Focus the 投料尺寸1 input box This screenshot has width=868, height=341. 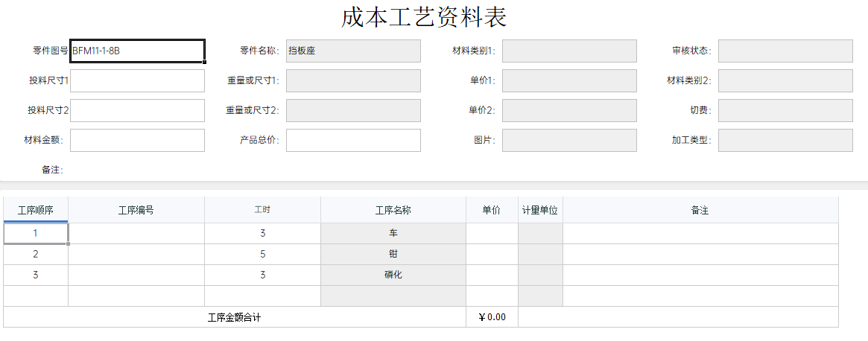pyautogui.click(x=137, y=81)
